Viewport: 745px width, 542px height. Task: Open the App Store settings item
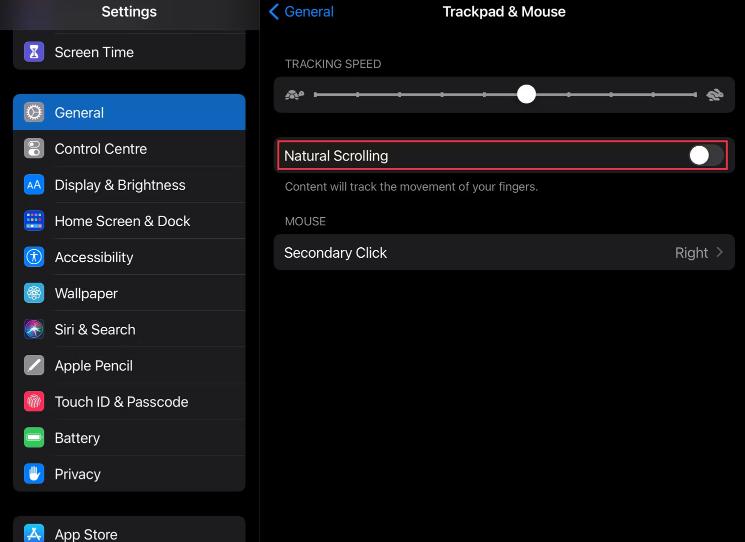129,530
